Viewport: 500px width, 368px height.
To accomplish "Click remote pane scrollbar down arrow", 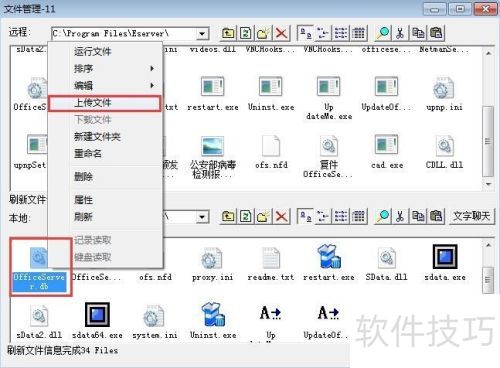I will [488, 184].
